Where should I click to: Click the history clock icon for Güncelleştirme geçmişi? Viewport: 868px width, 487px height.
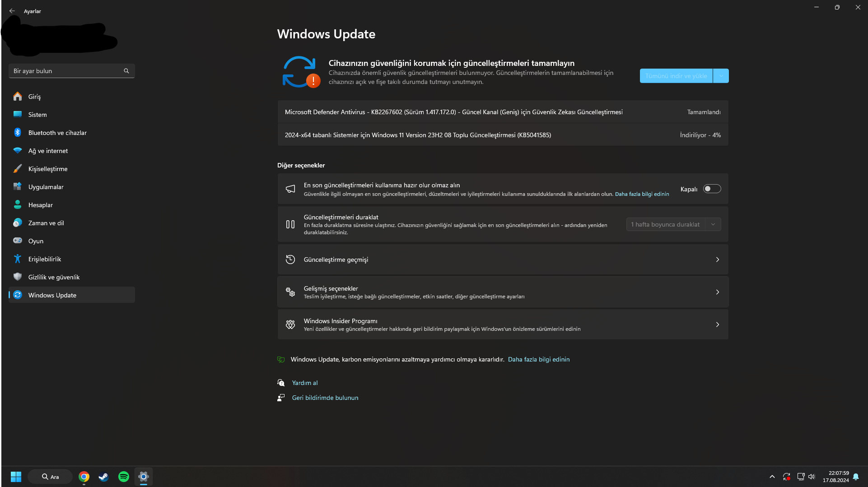coord(290,260)
